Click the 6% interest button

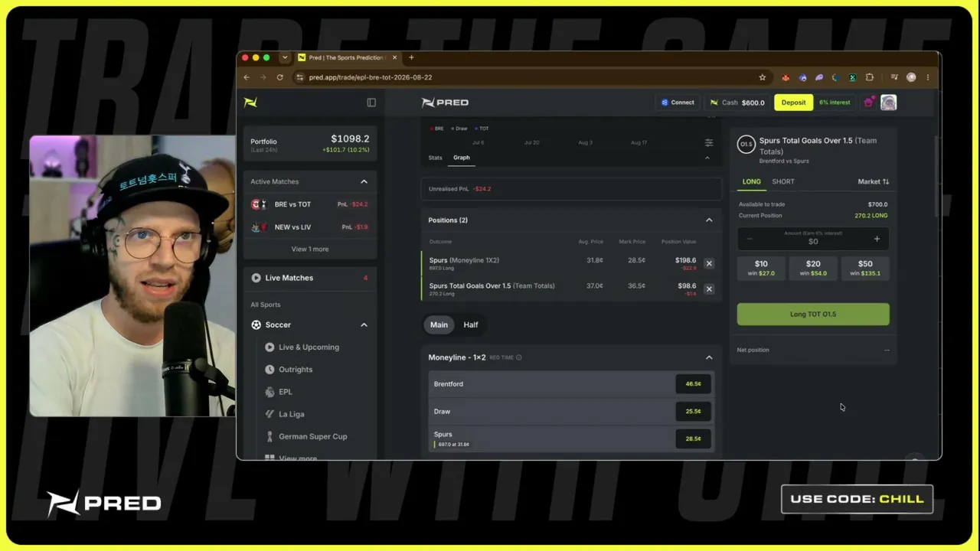pyautogui.click(x=835, y=103)
